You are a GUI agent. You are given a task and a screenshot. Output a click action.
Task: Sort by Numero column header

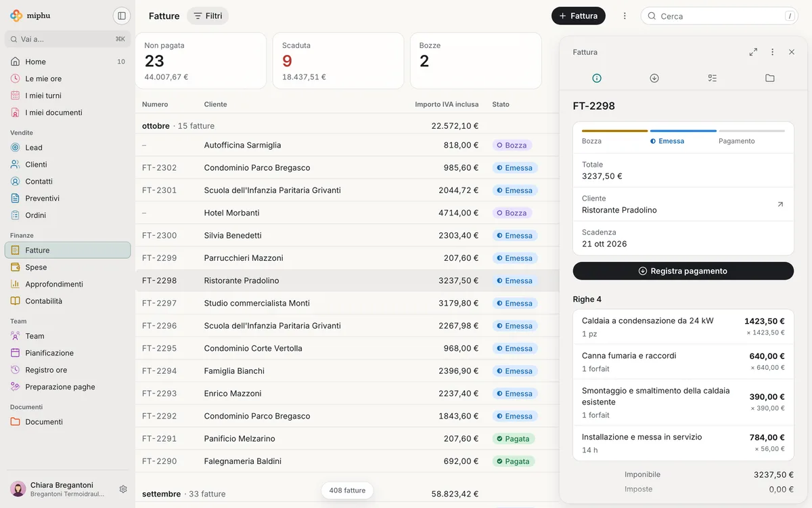coord(155,104)
